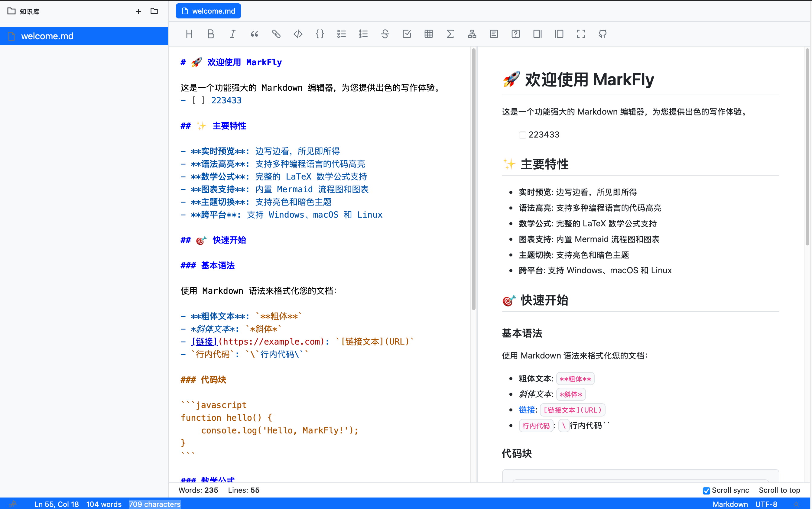Click the 快速开始 heading in the preview
812x509 pixels.
pos(544,300)
